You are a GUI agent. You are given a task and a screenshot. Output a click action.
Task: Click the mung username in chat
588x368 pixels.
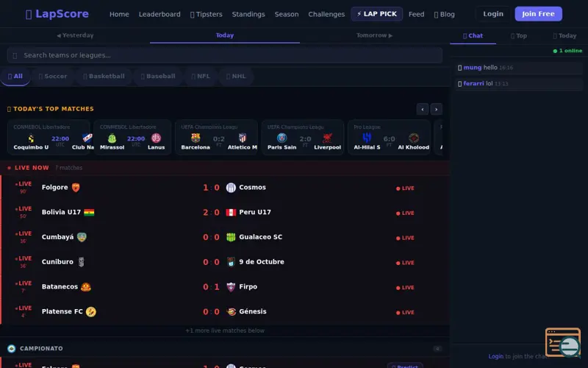click(x=472, y=68)
